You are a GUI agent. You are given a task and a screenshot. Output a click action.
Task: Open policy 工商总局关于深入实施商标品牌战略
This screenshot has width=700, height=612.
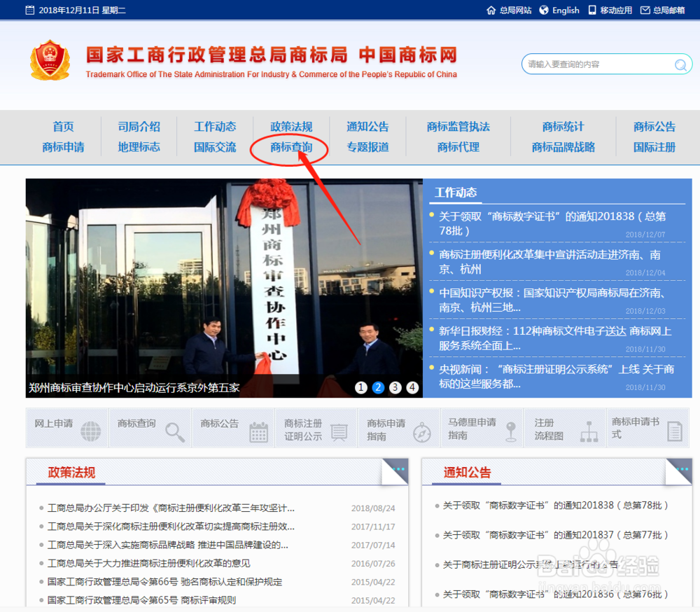click(168, 545)
